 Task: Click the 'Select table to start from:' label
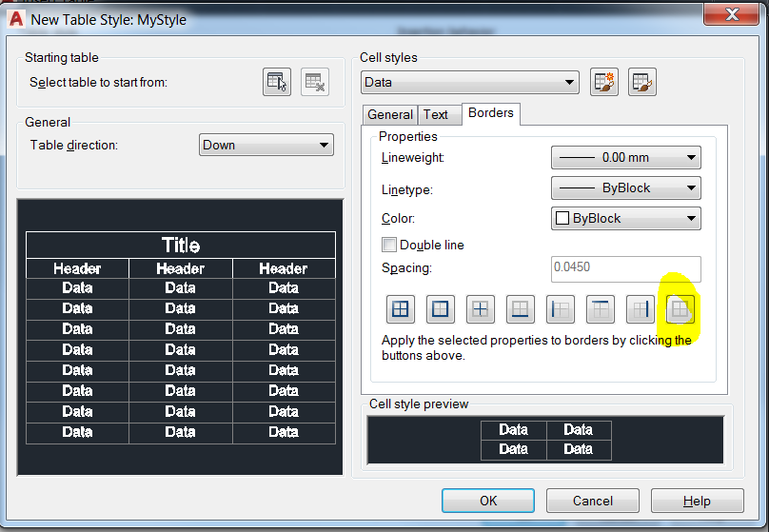coord(99,83)
